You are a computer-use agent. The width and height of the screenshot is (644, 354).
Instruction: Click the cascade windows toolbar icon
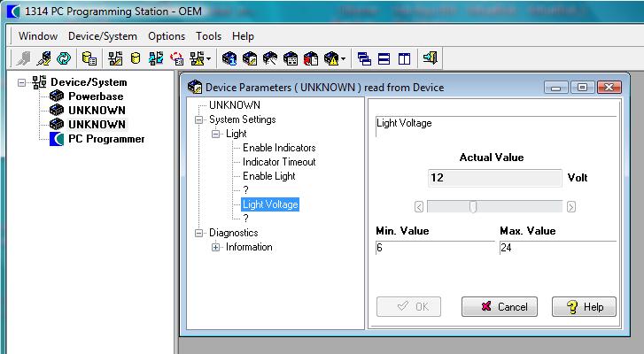(x=364, y=59)
